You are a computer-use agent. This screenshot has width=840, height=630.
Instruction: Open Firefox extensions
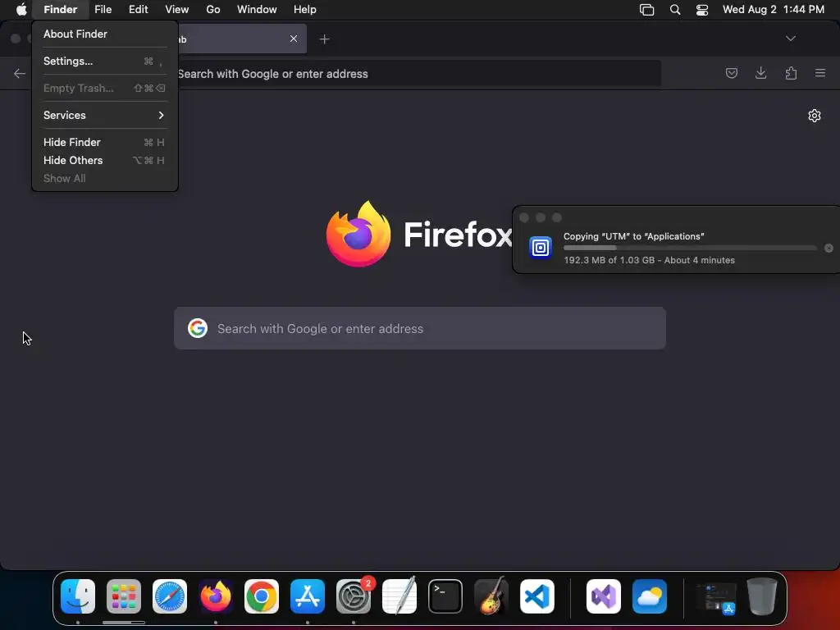(x=791, y=73)
